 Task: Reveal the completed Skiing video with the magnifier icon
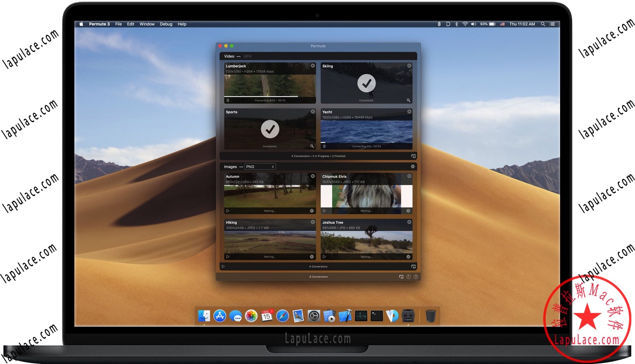coord(409,100)
